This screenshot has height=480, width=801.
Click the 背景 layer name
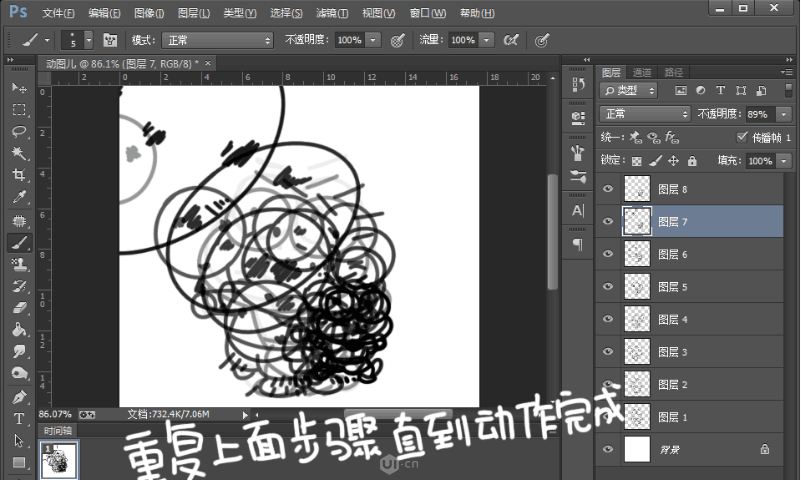coord(668,450)
